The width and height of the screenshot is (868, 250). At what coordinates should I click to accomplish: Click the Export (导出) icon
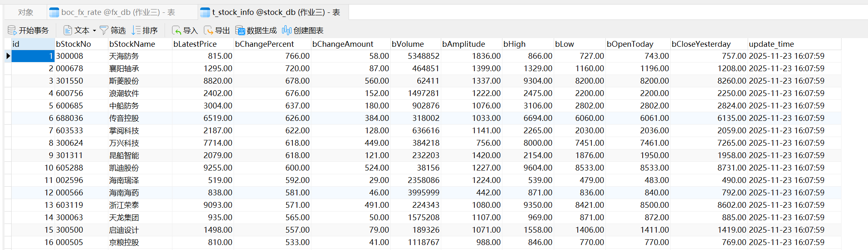pos(208,30)
